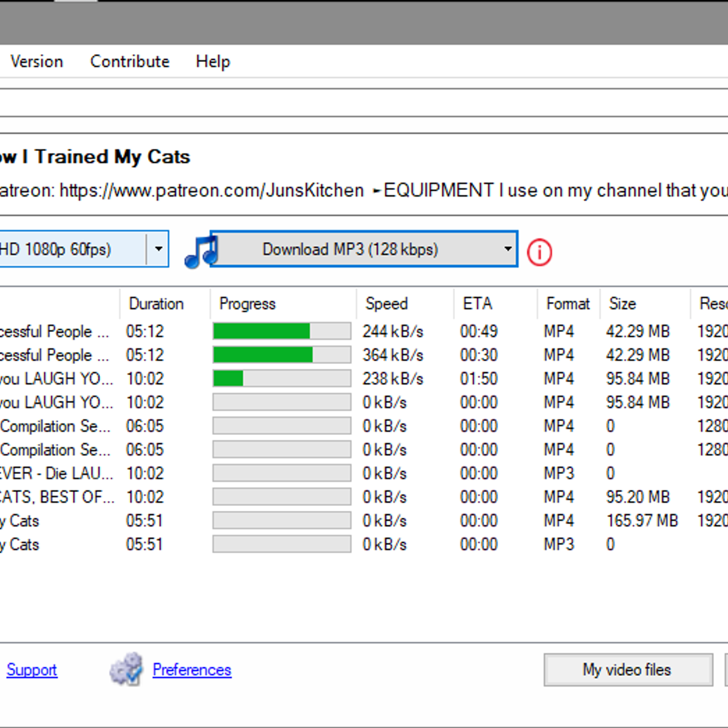Open the Support link
The width and height of the screenshot is (728, 728).
(x=32, y=670)
